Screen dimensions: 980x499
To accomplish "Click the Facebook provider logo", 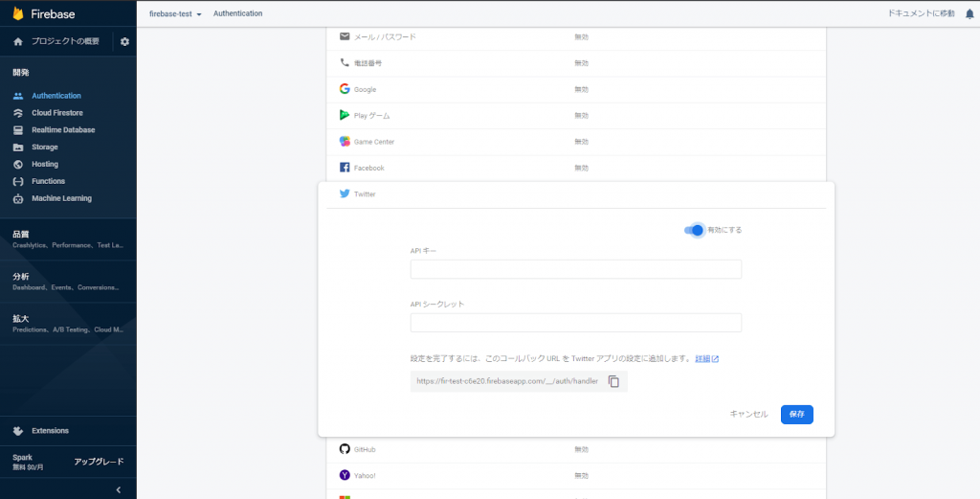I will click(345, 168).
